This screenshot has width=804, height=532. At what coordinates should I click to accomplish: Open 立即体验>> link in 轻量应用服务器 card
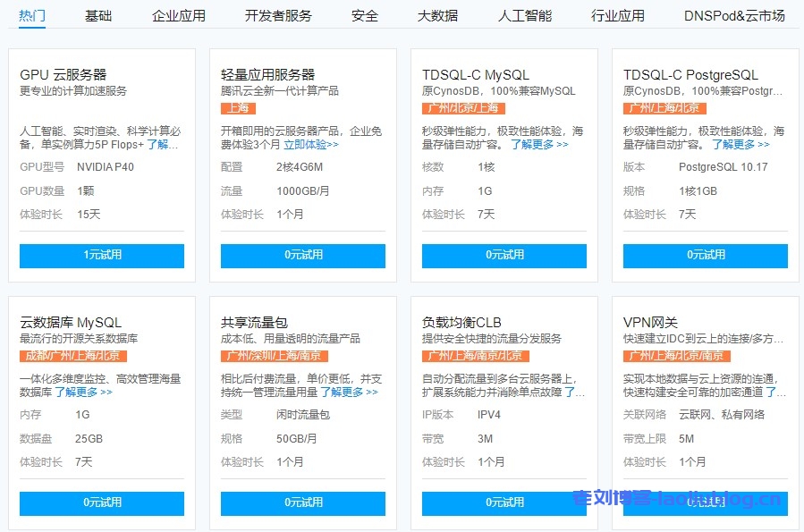(311, 144)
